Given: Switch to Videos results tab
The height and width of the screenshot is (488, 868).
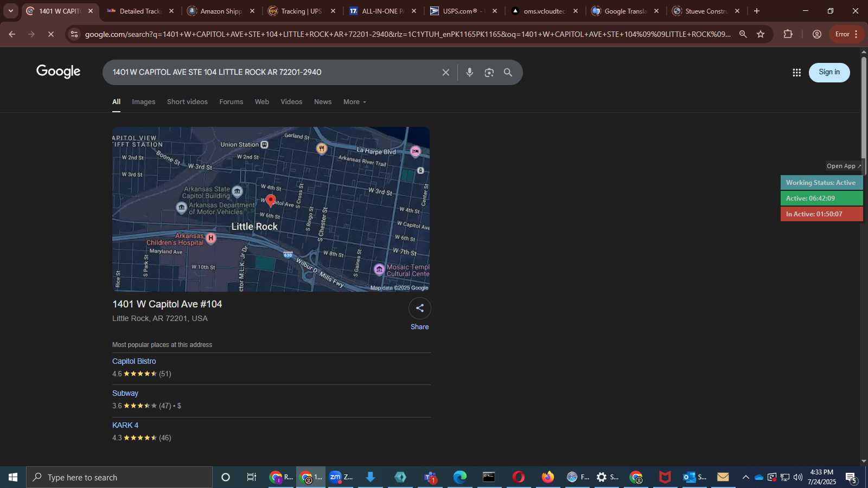Looking at the screenshot, I should coord(291,102).
